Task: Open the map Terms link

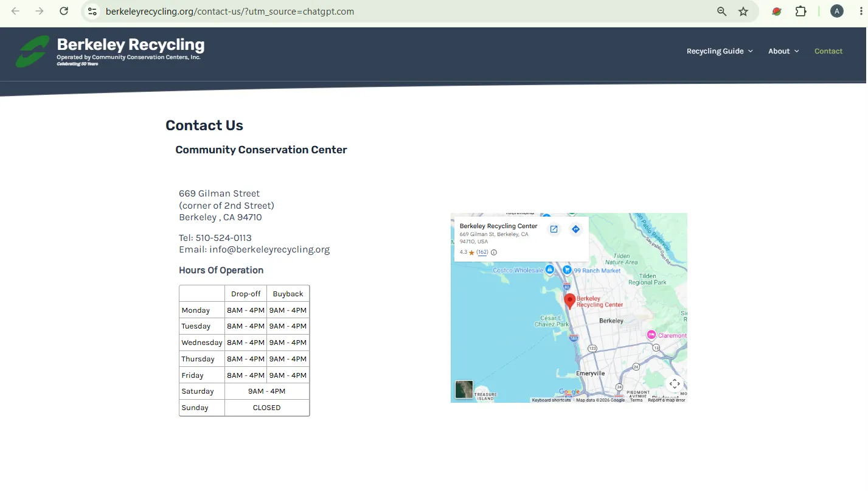Action: click(x=636, y=400)
